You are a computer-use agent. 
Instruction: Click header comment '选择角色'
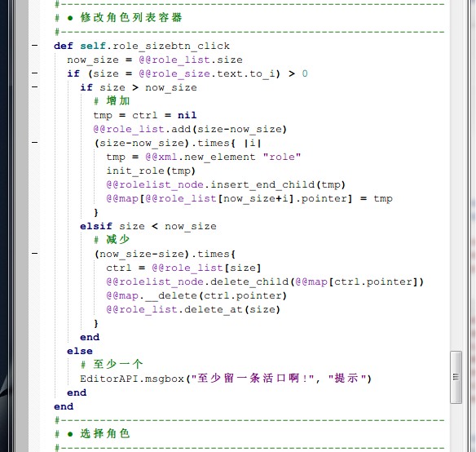[x=105, y=434]
